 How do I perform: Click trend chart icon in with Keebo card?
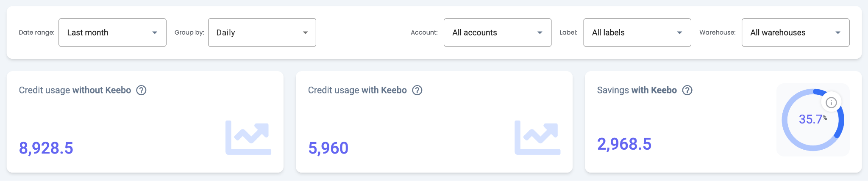(x=537, y=137)
